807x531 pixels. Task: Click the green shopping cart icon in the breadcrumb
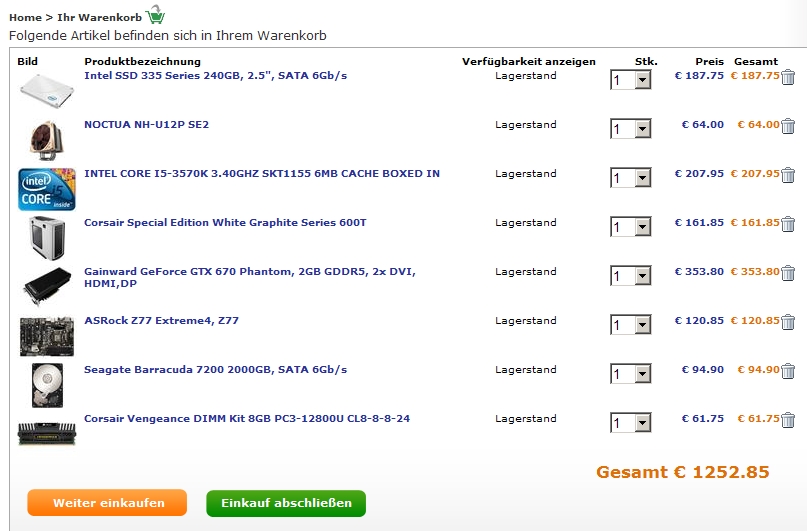click(155, 14)
